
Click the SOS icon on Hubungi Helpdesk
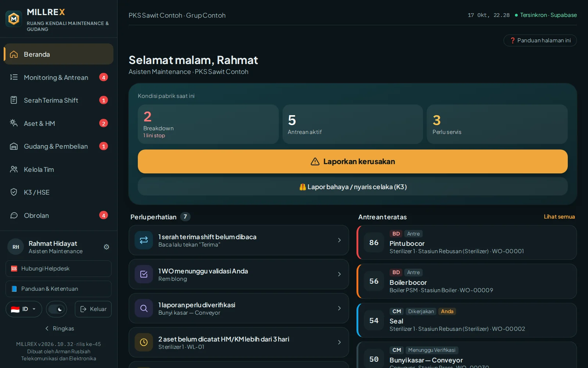[14, 269]
